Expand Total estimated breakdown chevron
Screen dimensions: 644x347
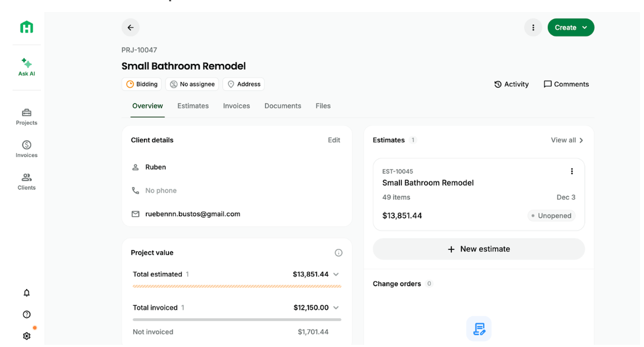pos(336,274)
